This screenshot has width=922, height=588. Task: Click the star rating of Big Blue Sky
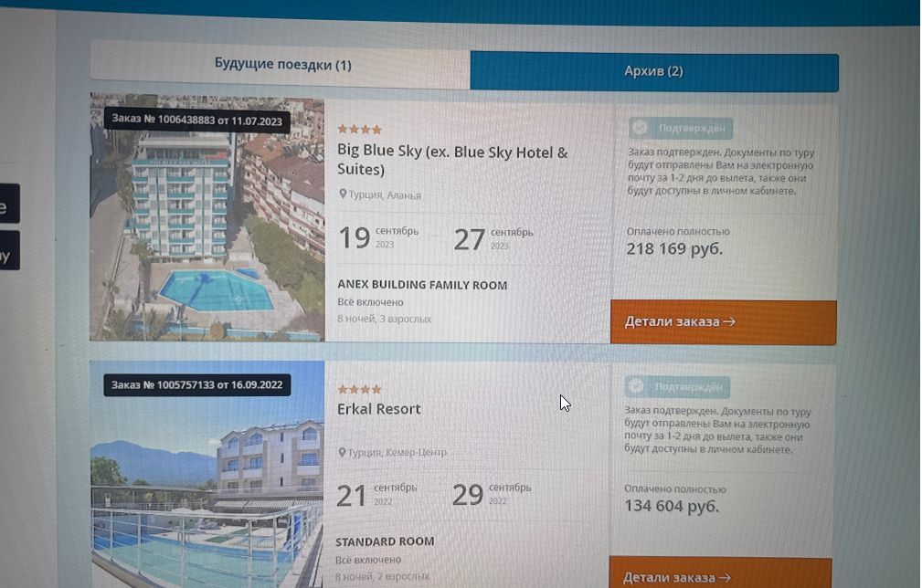pos(360,130)
